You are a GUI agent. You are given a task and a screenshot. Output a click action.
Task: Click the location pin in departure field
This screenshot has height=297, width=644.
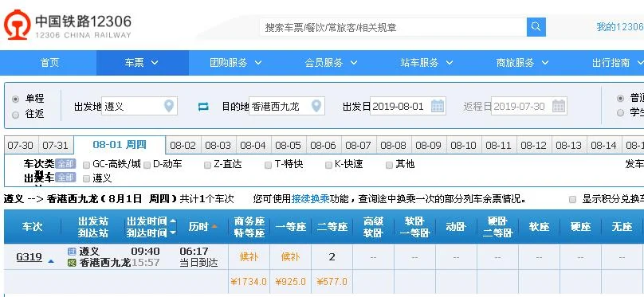tap(169, 106)
